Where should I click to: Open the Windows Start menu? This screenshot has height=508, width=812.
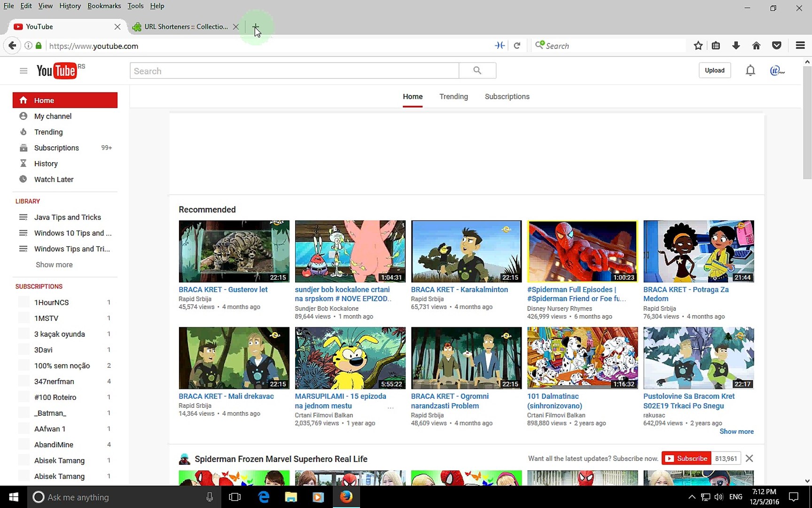[x=14, y=497]
